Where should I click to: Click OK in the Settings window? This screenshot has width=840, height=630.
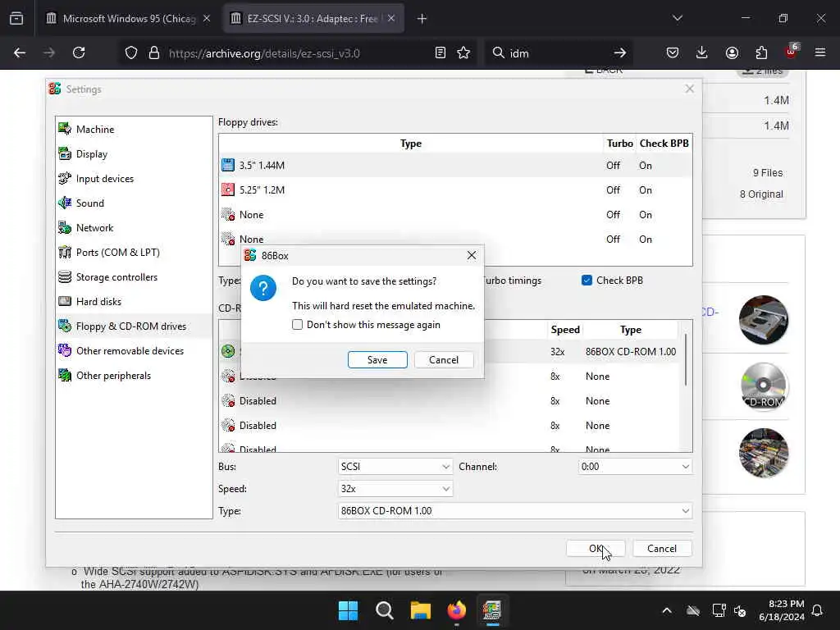596,549
